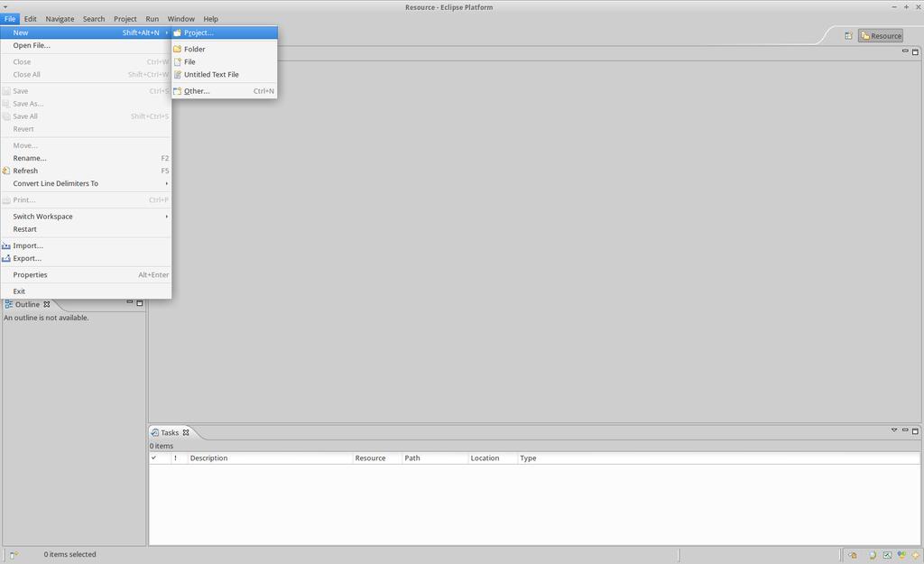The image size is (924, 564).
Task: Click the Other... wizard icon
Action: 178,91
